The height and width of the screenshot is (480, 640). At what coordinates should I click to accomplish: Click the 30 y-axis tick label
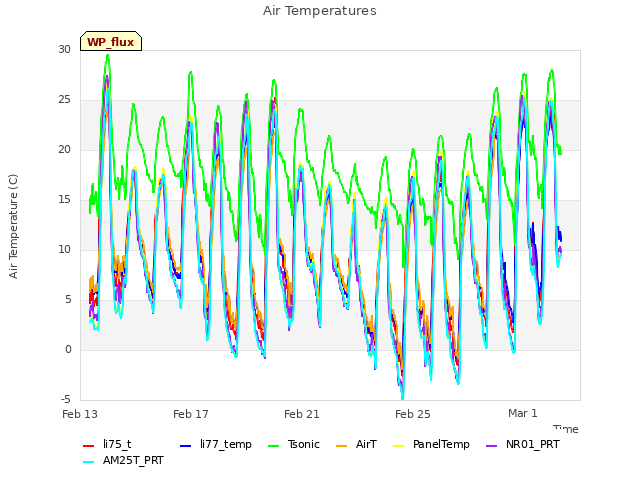click(64, 50)
